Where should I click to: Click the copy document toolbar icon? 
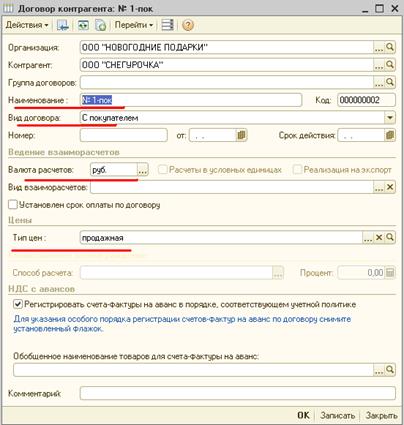pyautogui.click(x=100, y=25)
